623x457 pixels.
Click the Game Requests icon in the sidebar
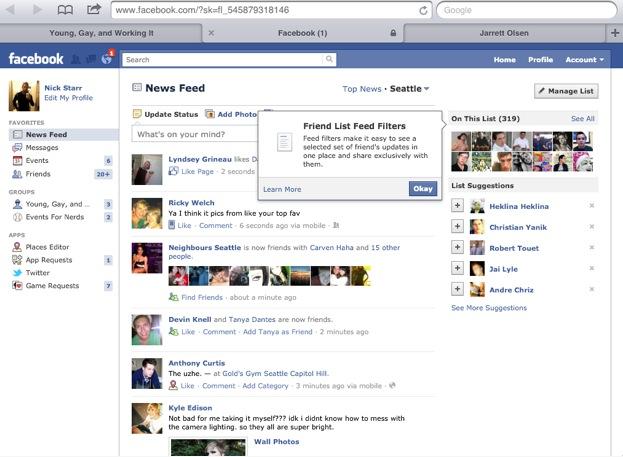17,285
